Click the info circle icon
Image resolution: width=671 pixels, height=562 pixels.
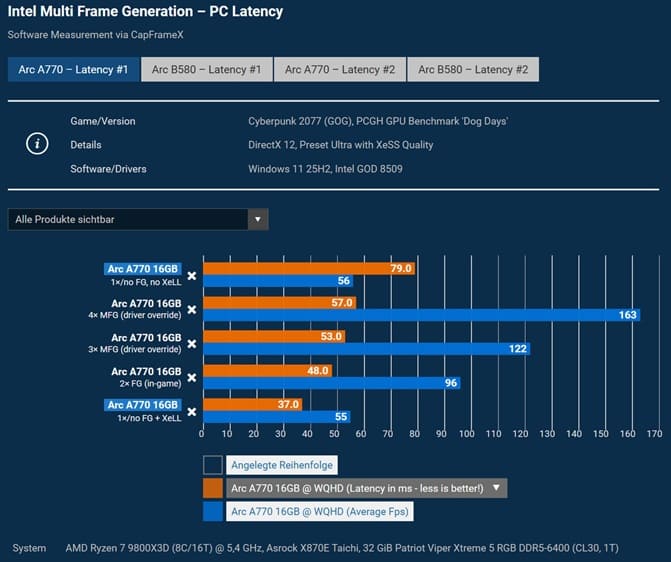(x=36, y=144)
